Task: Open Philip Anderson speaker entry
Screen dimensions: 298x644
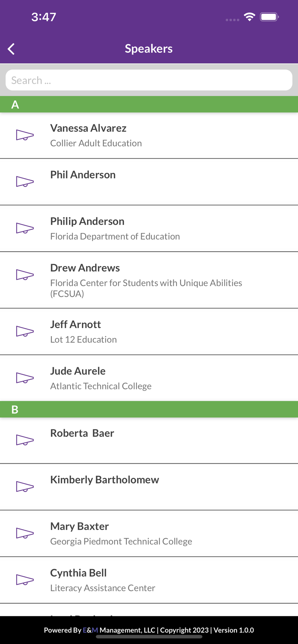Action: pos(149,228)
